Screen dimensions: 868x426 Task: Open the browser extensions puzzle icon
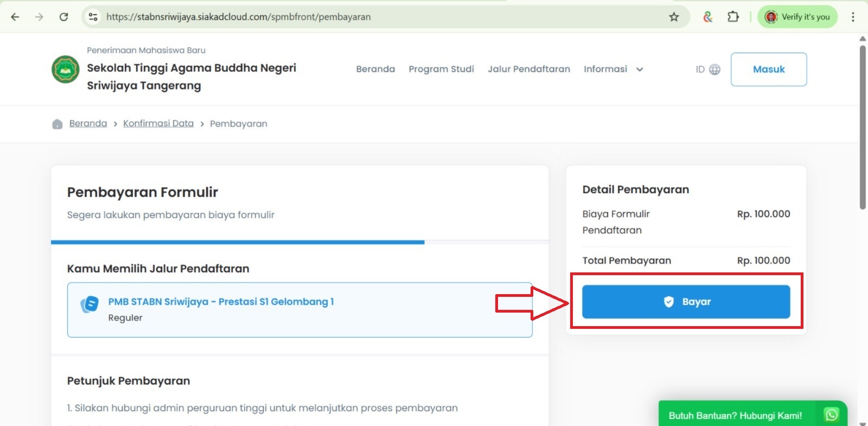[733, 17]
